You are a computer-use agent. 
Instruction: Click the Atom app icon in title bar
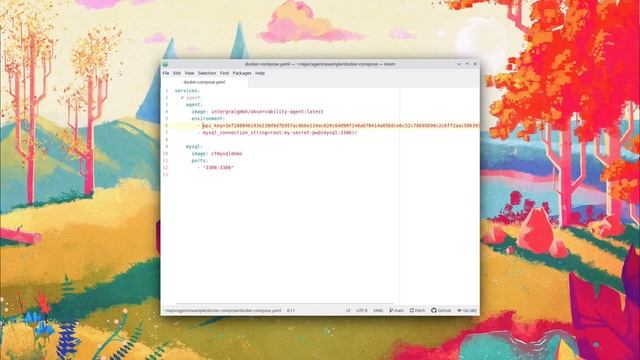tap(165, 64)
